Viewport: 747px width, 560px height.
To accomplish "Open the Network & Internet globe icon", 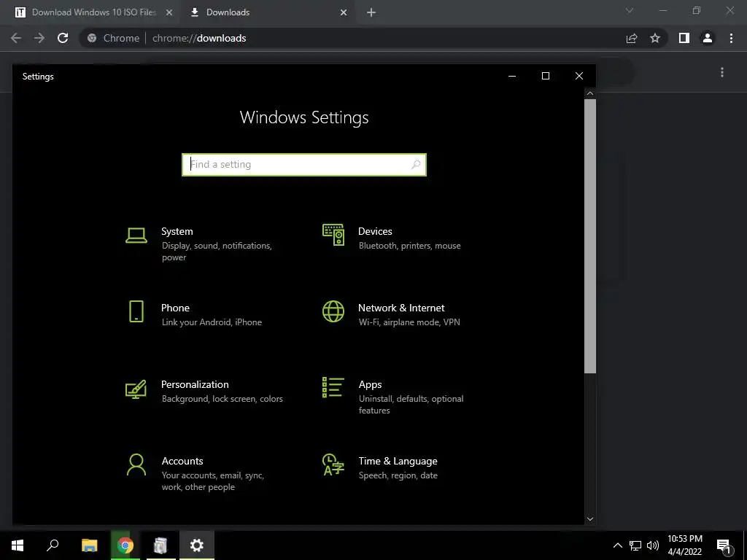I will point(333,311).
